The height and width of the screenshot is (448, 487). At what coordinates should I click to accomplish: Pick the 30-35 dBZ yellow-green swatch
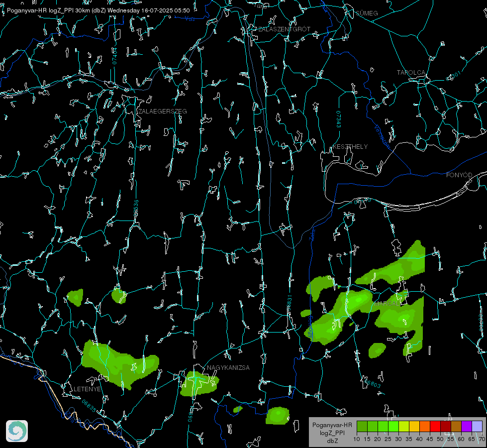tap(404, 426)
